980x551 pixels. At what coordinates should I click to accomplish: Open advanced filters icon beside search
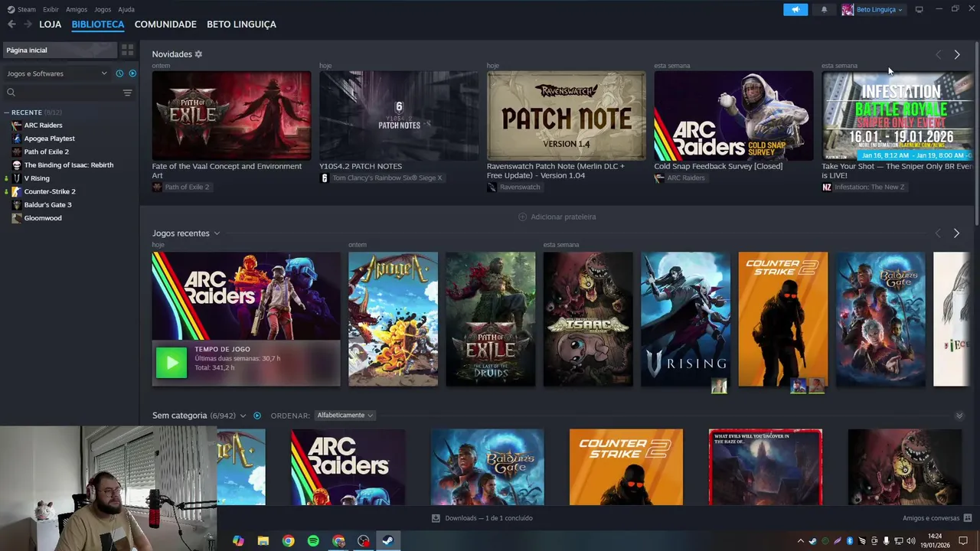[127, 93]
